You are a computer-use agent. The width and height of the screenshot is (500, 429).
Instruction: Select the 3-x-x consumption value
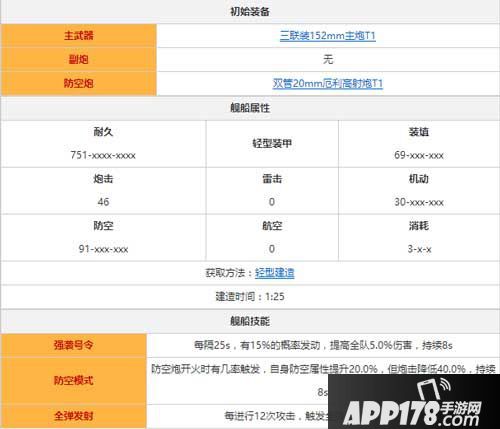[419, 249]
